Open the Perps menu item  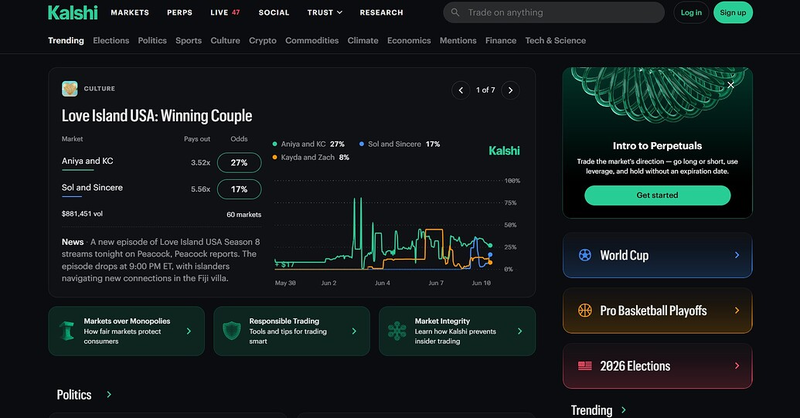pyautogui.click(x=180, y=12)
